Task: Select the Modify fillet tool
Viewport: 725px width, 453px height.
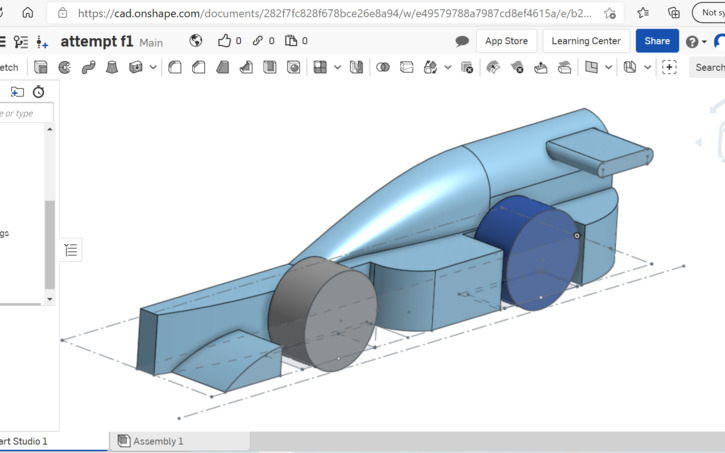Action: click(x=493, y=67)
